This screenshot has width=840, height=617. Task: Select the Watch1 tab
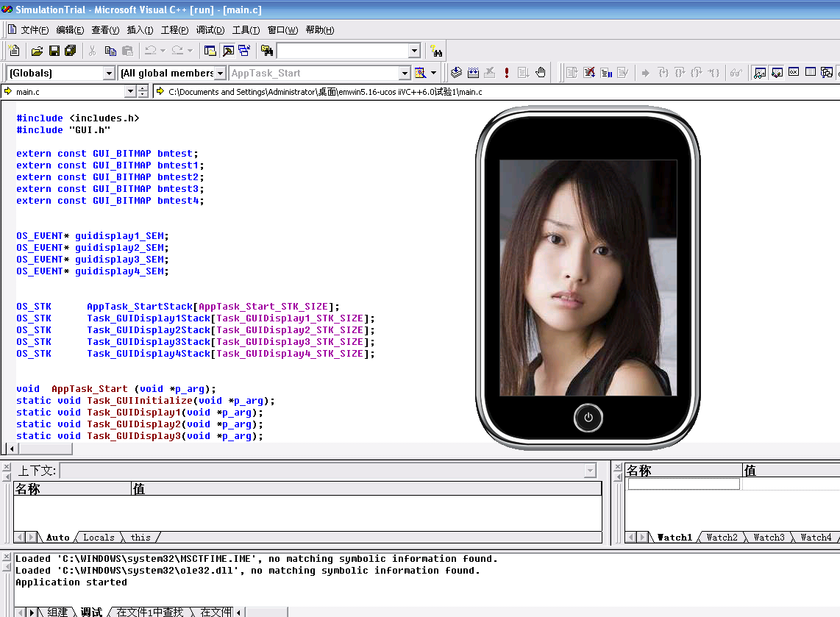tap(675, 537)
